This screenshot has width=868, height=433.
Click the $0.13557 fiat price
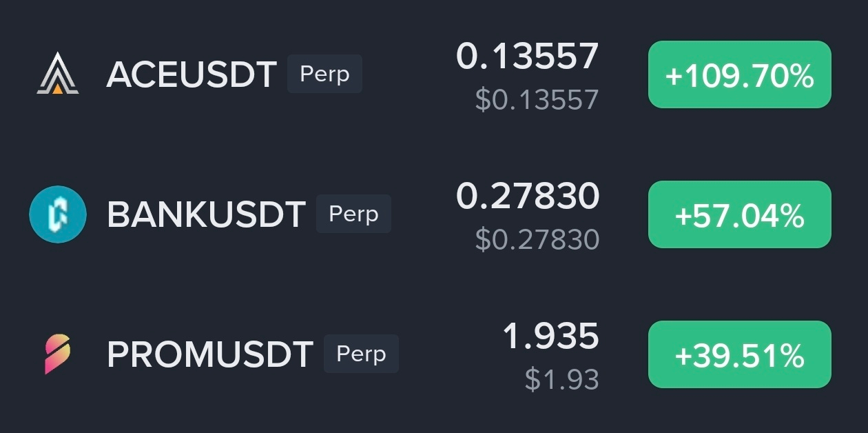[537, 100]
